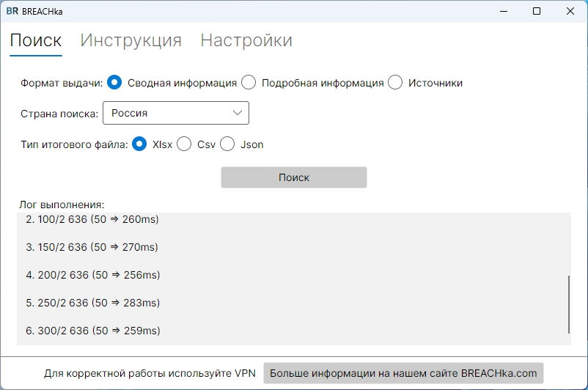Minimize the BREACHka window
The width and height of the screenshot is (588, 390).
(504, 11)
